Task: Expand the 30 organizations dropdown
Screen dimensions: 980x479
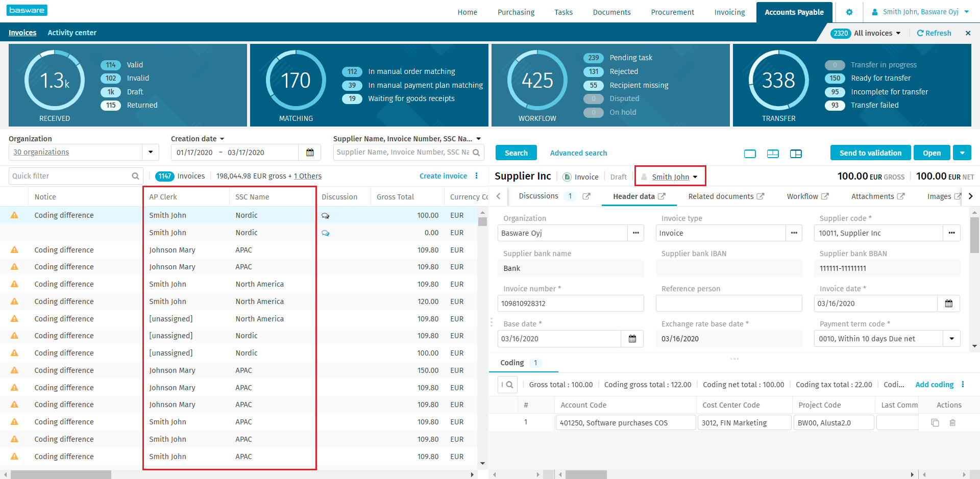Action: click(x=151, y=153)
